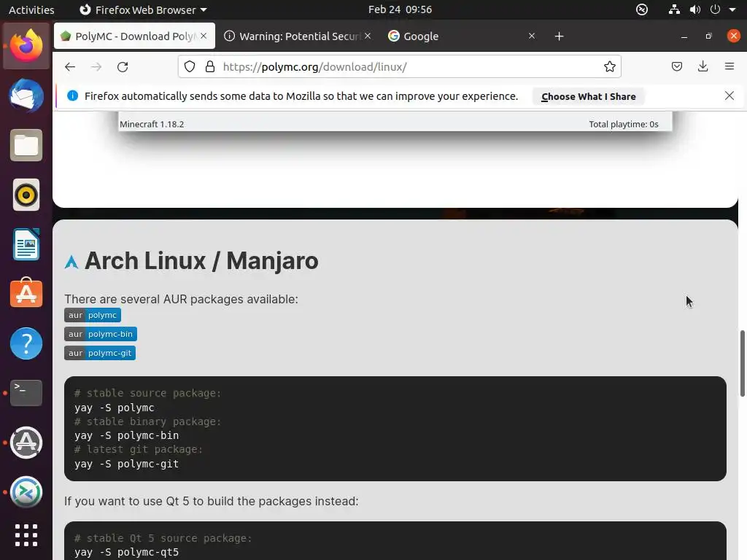This screenshot has width=747, height=560.
Task: Click the 'yay -S polymc-qt5' command line
Action: click(x=127, y=553)
